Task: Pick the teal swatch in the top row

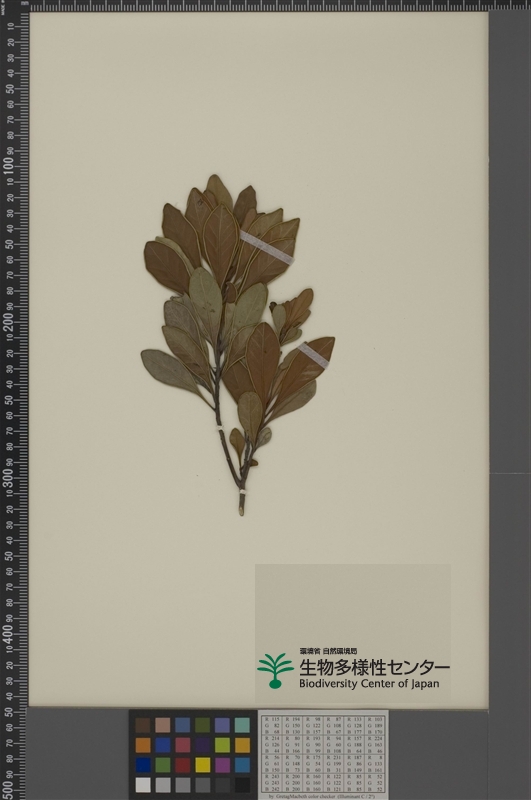Action: point(242,725)
